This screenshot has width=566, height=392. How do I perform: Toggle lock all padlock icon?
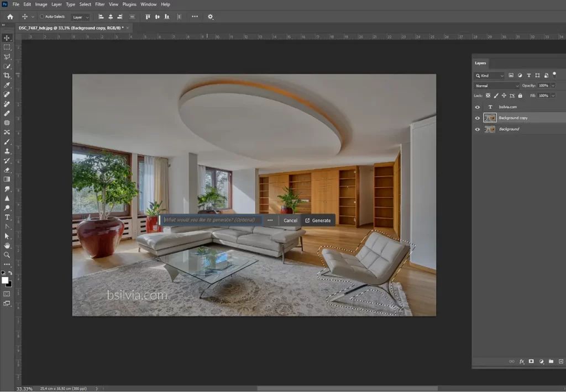520,96
